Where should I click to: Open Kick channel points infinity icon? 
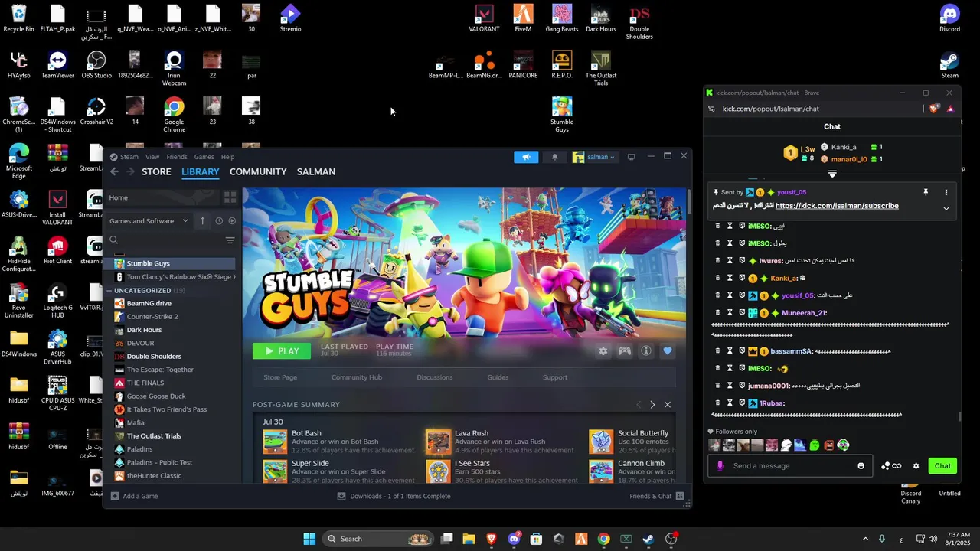pyautogui.click(x=891, y=466)
